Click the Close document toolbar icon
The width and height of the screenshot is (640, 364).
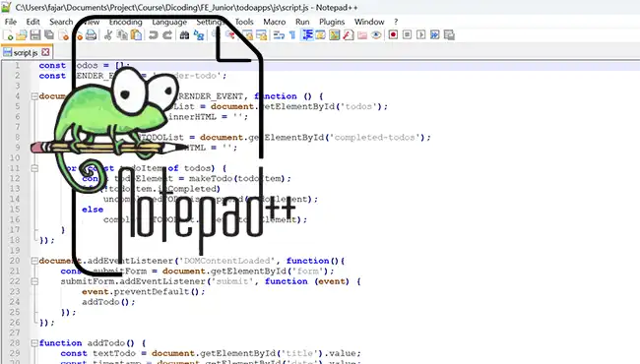[x=63, y=35]
